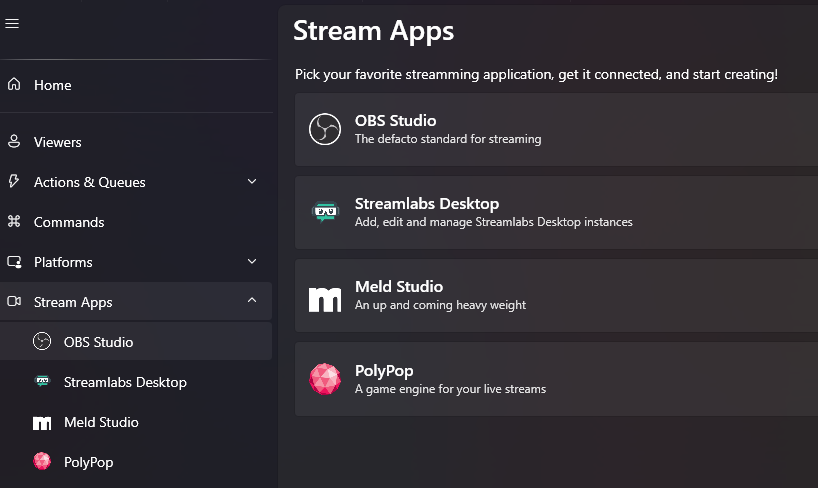Click the Streamlabs Desktop card logo
Image resolution: width=818 pixels, height=488 pixels.
coord(326,212)
